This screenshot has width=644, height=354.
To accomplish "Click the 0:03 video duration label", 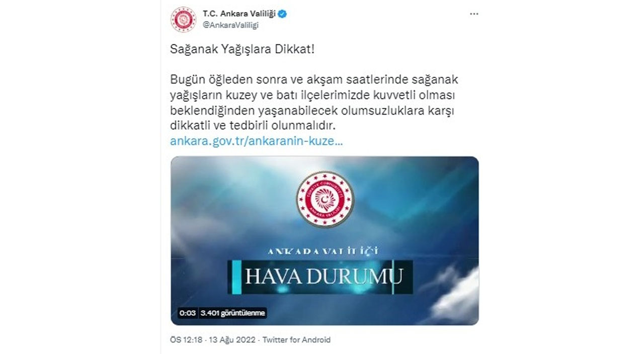I will 188,313.
